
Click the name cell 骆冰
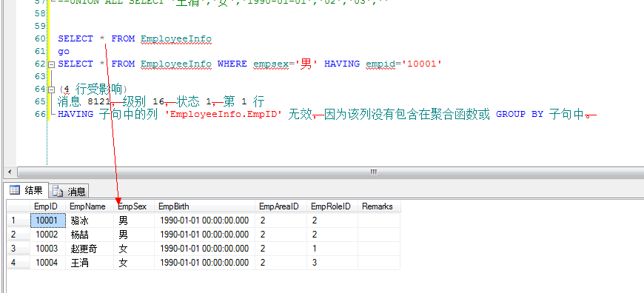[x=90, y=220]
